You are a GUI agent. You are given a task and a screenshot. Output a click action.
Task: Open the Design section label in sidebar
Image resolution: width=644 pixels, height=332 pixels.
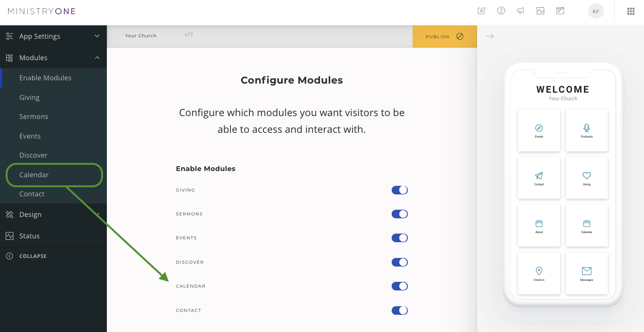tap(31, 214)
